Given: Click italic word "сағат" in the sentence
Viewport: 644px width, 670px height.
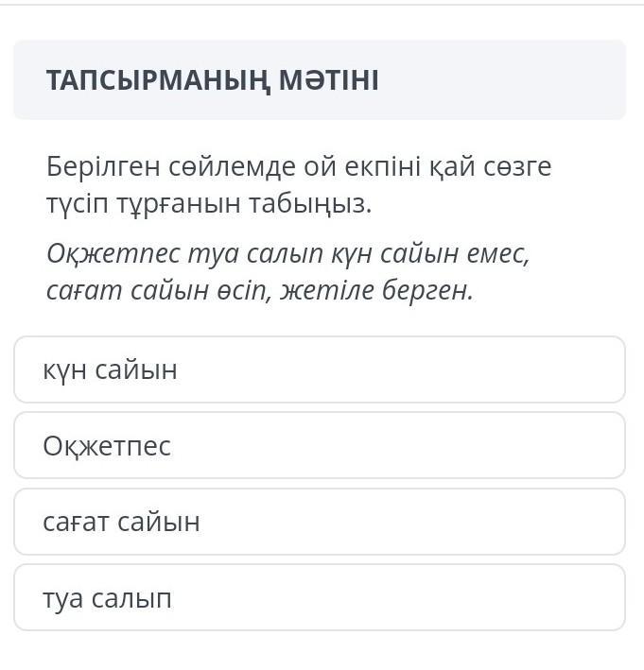Looking at the screenshot, I should (84, 291).
